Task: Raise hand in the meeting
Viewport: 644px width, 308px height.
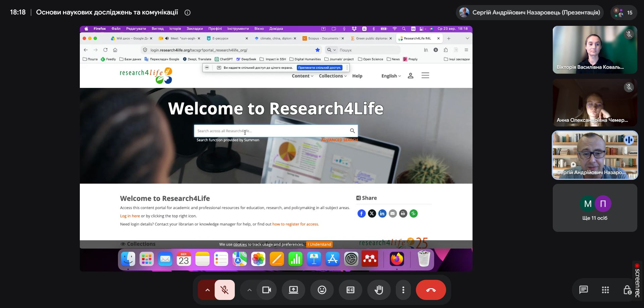Action: click(x=379, y=290)
